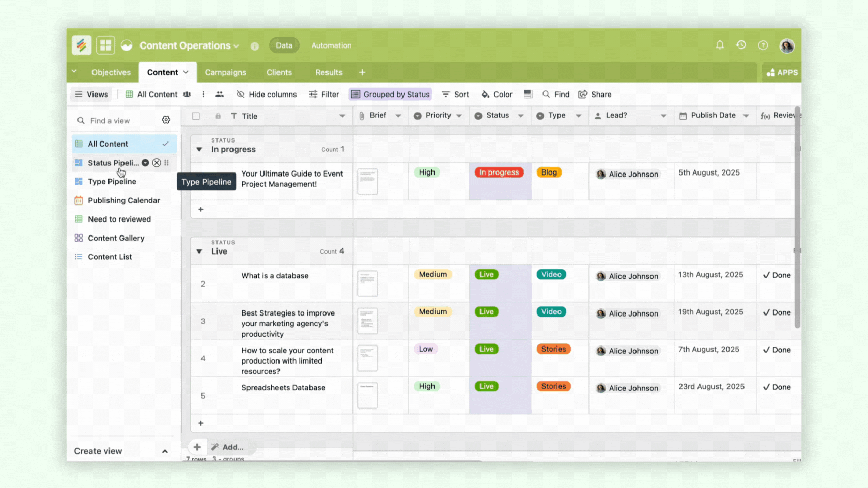Tick the select-all rows checkbox
The image size is (868, 488).
196,116
